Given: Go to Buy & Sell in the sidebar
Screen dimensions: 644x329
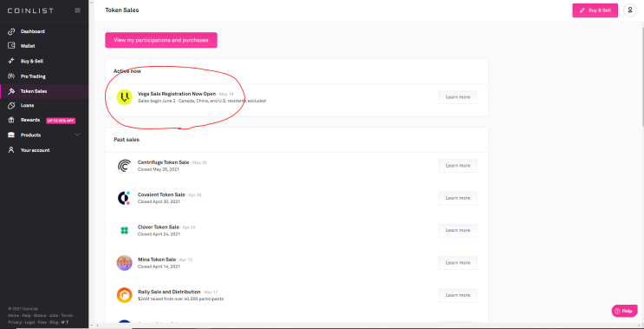Looking at the screenshot, I should pos(31,61).
